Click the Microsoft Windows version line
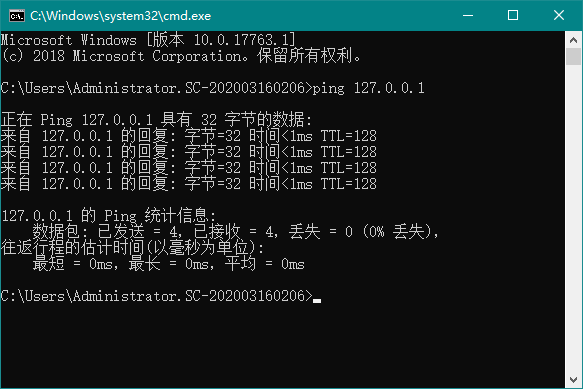 click(x=148, y=40)
